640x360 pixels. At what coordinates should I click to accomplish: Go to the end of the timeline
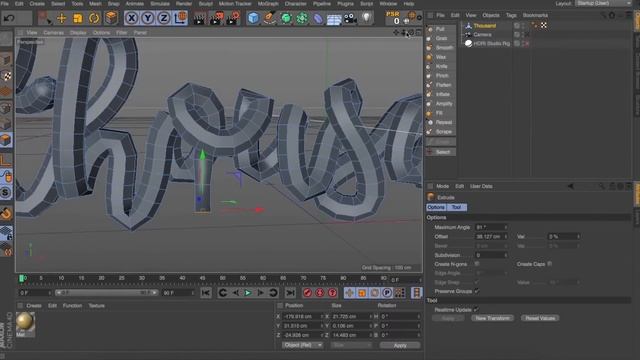290,293
